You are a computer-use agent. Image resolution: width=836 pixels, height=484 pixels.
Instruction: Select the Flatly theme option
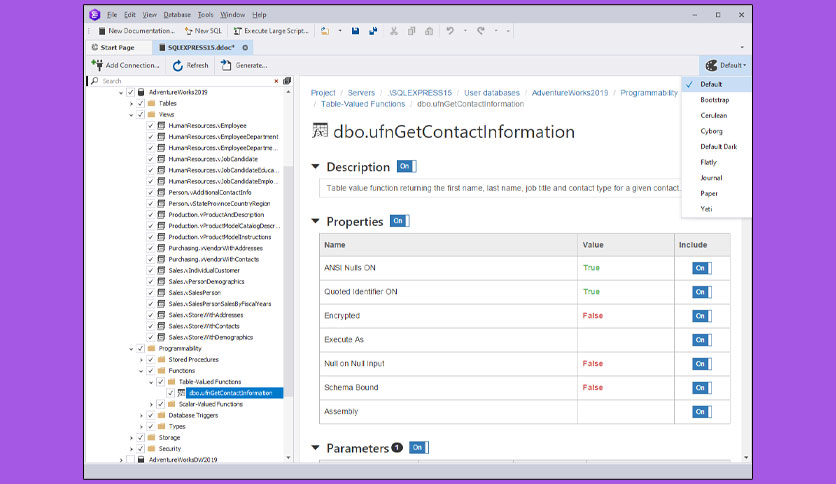716,162
